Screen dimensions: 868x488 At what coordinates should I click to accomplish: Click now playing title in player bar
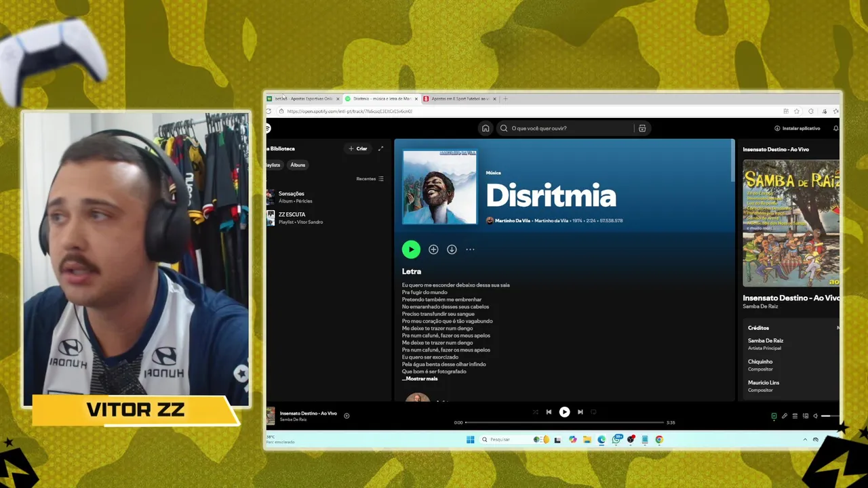pyautogui.click(x=308, y=413)
